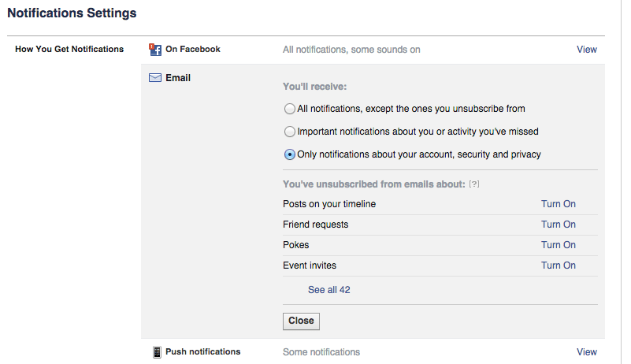Click the Email section heading

pos(178,78)
